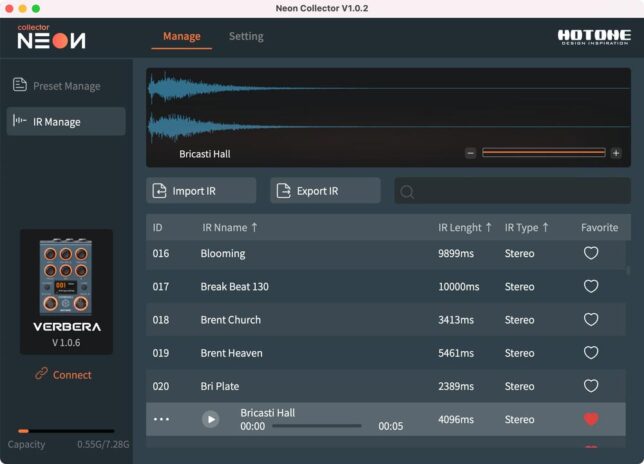Click the 5461ms length cell
The image size is (644, 464).
[456, 353]
